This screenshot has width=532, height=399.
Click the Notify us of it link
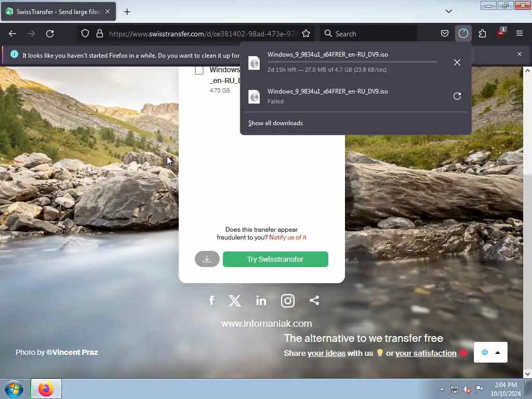287,237
